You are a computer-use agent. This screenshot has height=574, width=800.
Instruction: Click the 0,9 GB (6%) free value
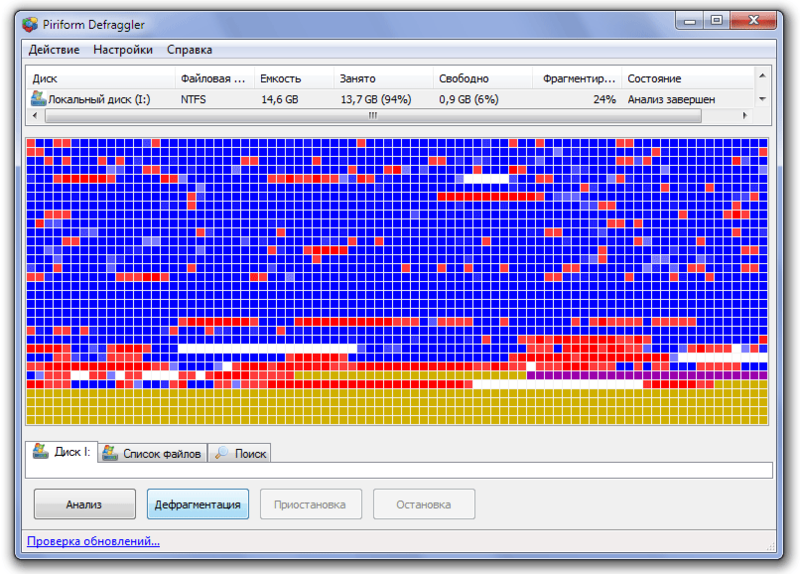tap(468, 99)
